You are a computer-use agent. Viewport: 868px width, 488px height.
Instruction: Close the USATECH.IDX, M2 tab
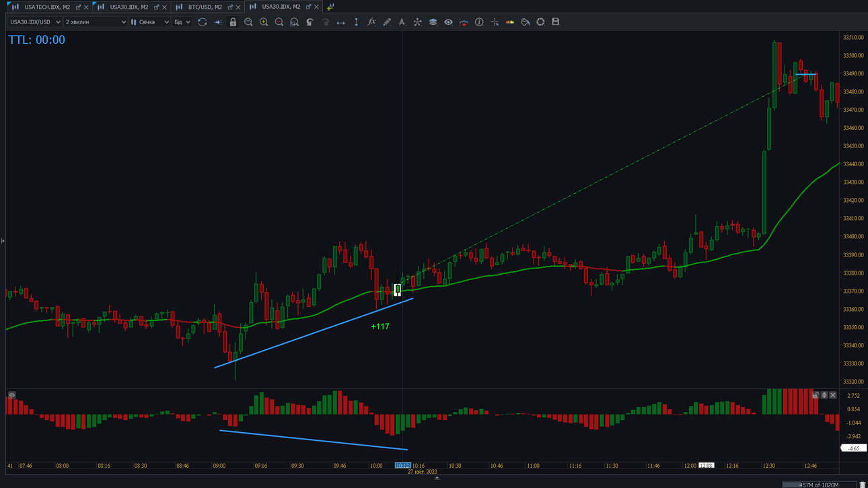tap(86, 7)
